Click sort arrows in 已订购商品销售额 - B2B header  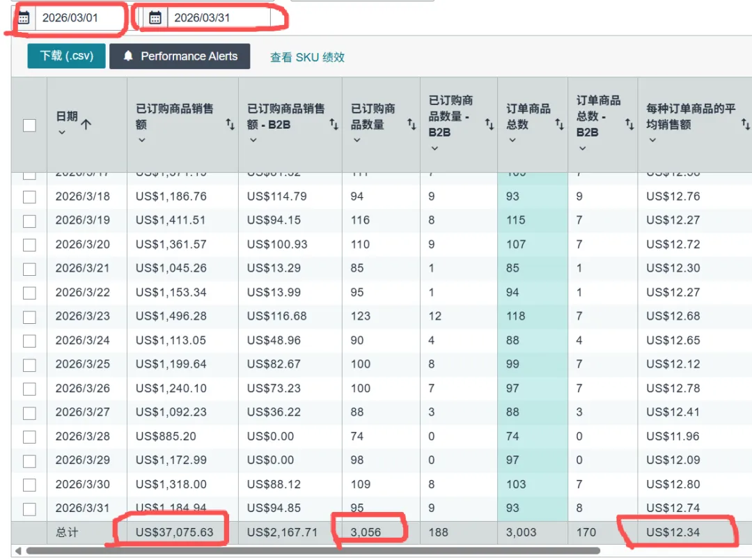pyautogui.click(x=333, y=124)
